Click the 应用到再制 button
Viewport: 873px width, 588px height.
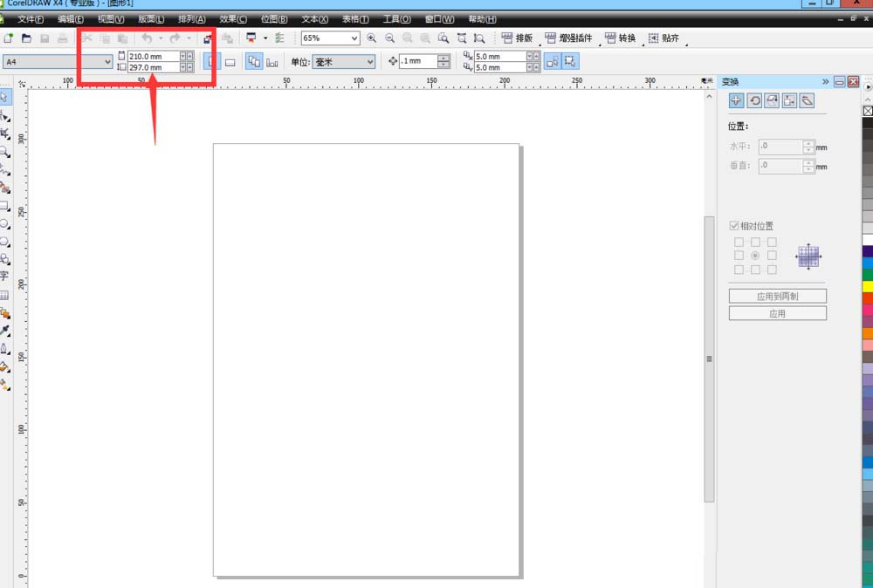pyautogui.click(x=777, y=296)
